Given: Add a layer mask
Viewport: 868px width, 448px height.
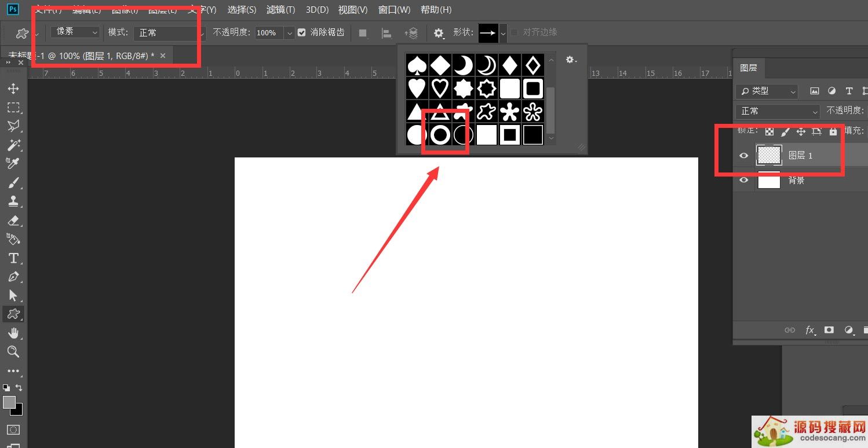Looking at the screenshot, I should 829,330.
